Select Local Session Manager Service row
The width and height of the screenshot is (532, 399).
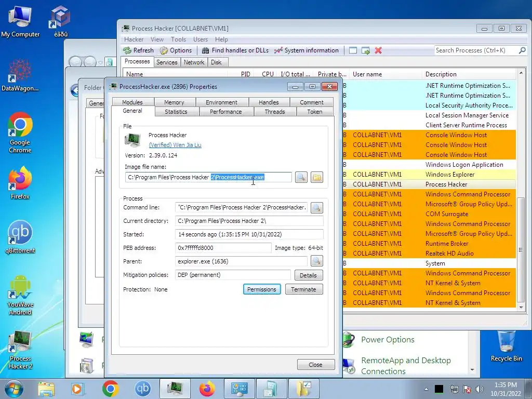[430, 115]
